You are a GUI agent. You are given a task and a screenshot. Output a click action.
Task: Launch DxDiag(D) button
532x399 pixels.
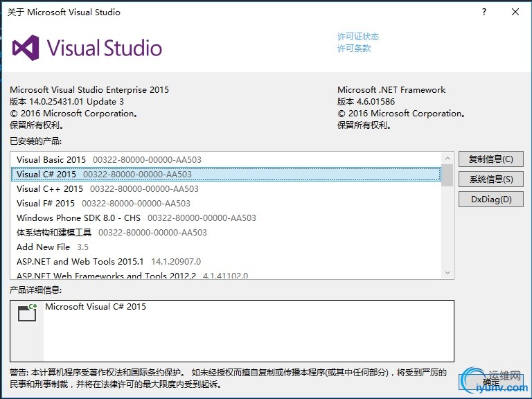[491, 199]
